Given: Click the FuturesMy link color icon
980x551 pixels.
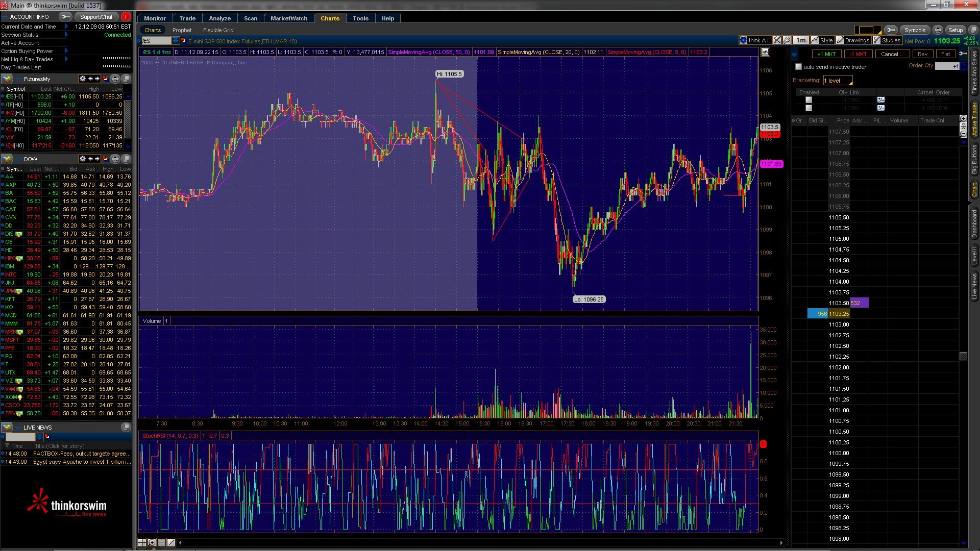Looking at the screenshot, I should 105,79.
